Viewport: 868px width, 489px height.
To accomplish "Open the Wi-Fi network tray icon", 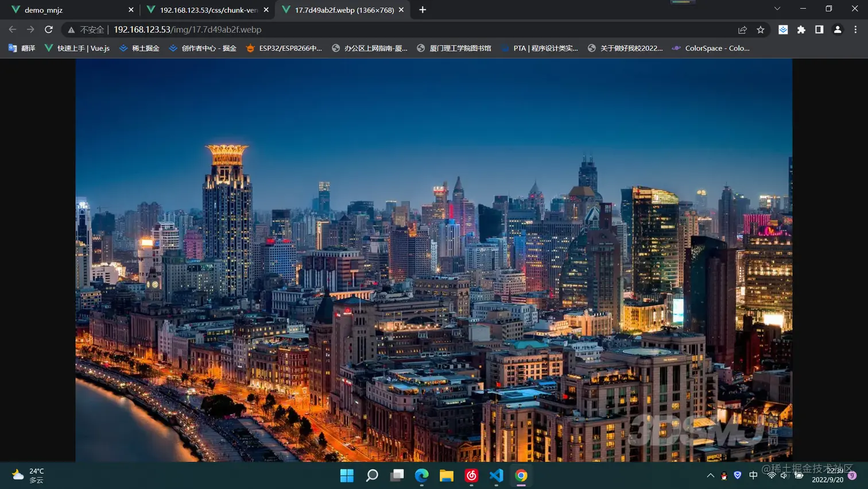I will 772,475.
